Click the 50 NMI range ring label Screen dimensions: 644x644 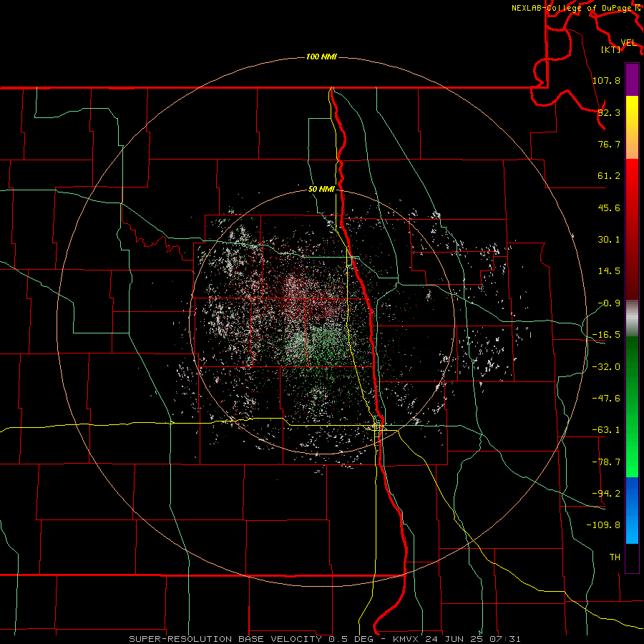coord(321,190)
